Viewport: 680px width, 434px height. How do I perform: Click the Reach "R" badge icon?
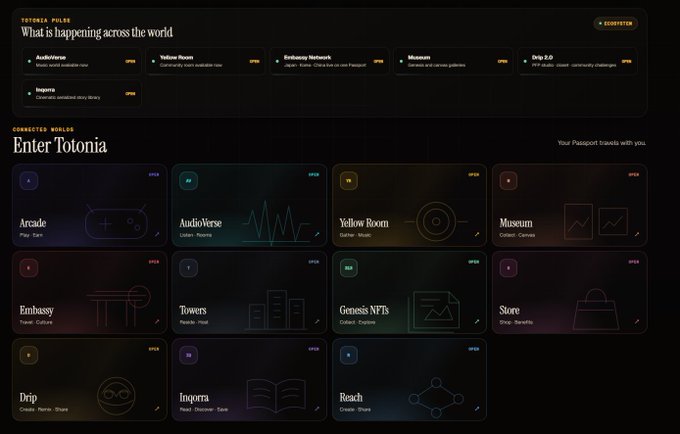(x=349, y=355)
